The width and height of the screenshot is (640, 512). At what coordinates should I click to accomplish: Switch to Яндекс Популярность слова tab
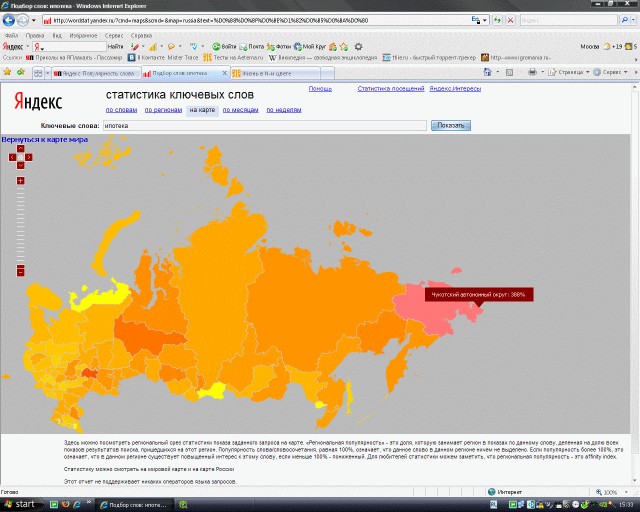tap(96, 73)
